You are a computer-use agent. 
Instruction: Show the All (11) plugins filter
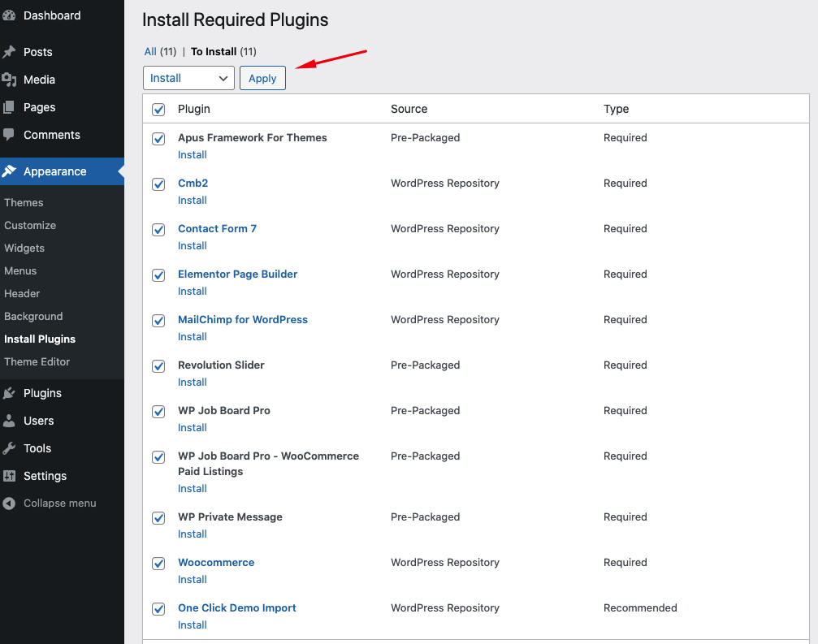pos(150,52)
